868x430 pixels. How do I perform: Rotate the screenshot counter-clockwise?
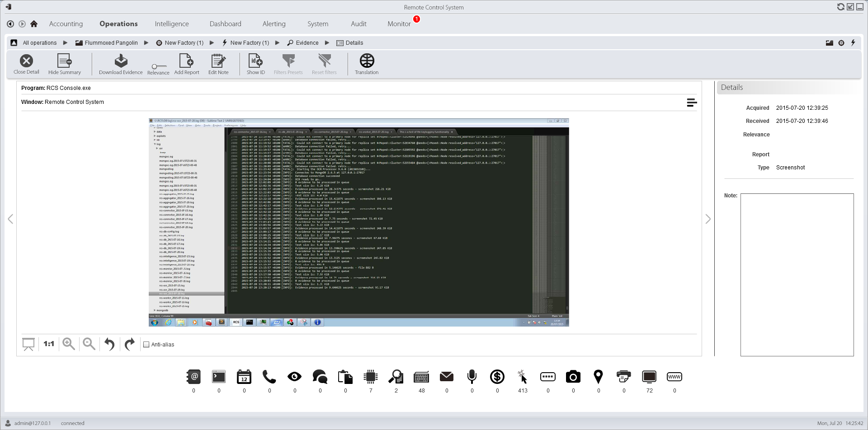click(x=109, y=344)
